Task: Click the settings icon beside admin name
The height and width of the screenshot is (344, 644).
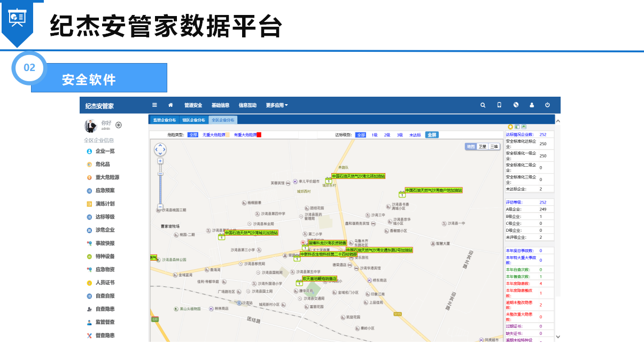Action: click(x=119, y=125)
